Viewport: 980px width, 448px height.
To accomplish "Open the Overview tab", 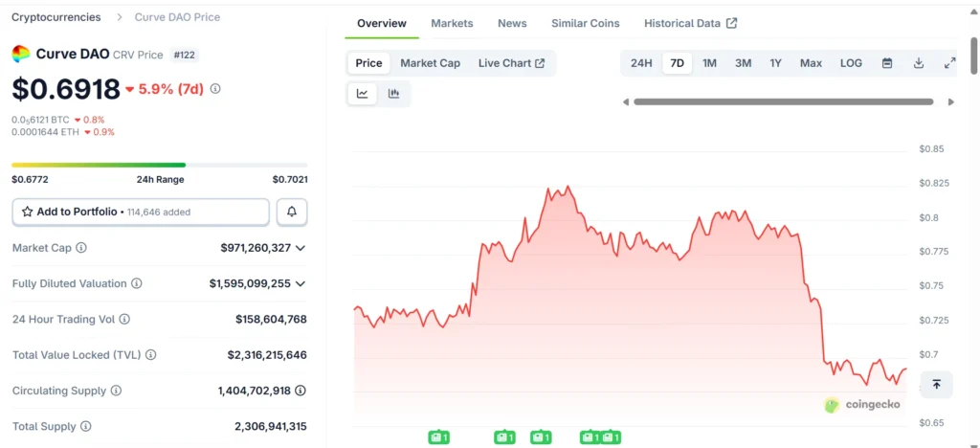I will click(x=382, y=23).
